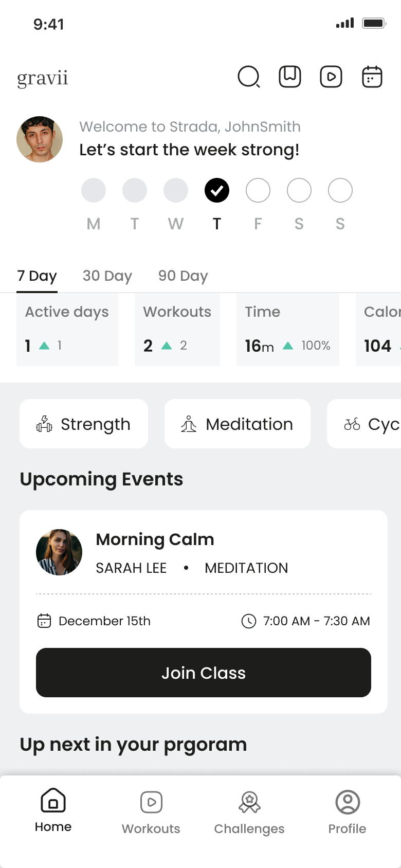Viewport: 401px width, 868px height.
Task: Select Monday's day circle
Action: 94,191
